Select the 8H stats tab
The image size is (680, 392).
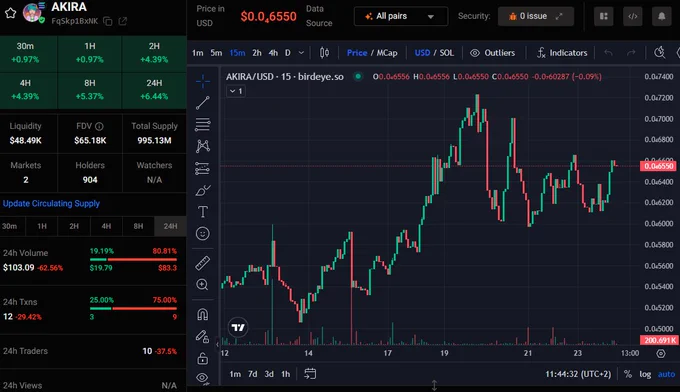(138, 226)
